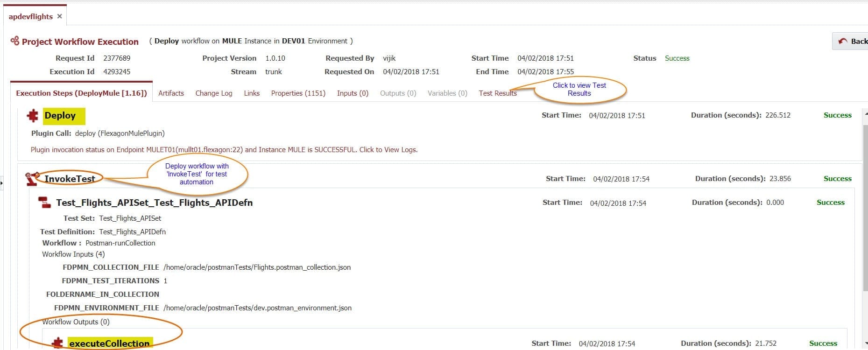Click the InvokeTest duration value 23.856
The height and width of the screenshot is (350, 868).
point(778,179)
